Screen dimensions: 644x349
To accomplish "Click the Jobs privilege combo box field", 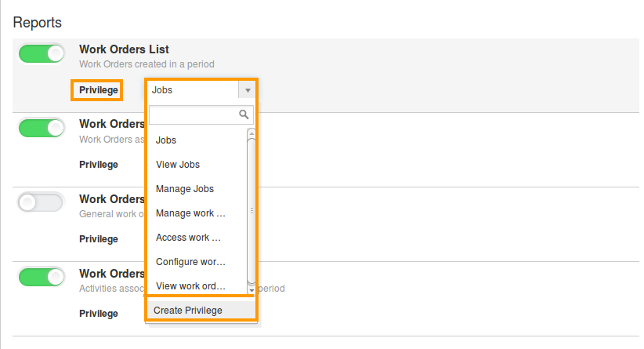I will (201, 90).
